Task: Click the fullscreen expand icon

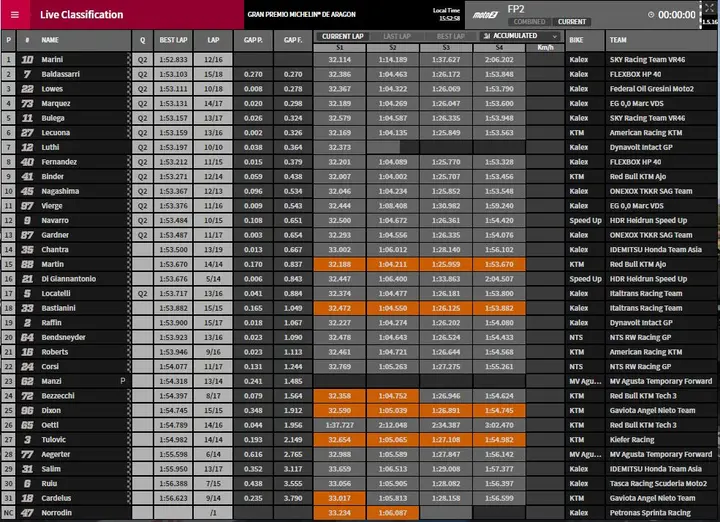Action: pos(709,7)
